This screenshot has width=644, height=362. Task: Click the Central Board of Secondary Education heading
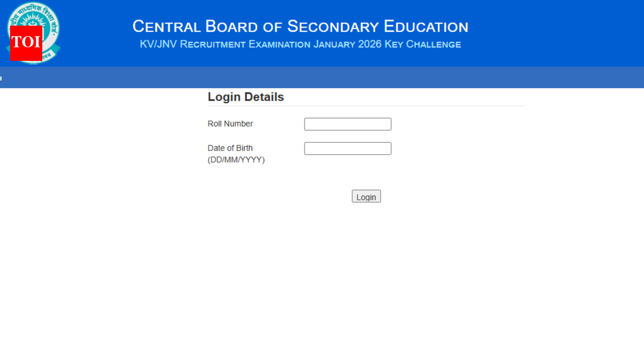[300, 26]
